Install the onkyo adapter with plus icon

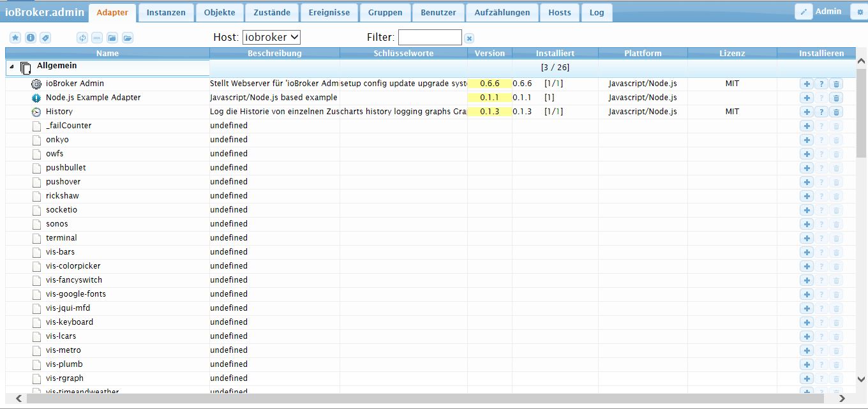807,140
